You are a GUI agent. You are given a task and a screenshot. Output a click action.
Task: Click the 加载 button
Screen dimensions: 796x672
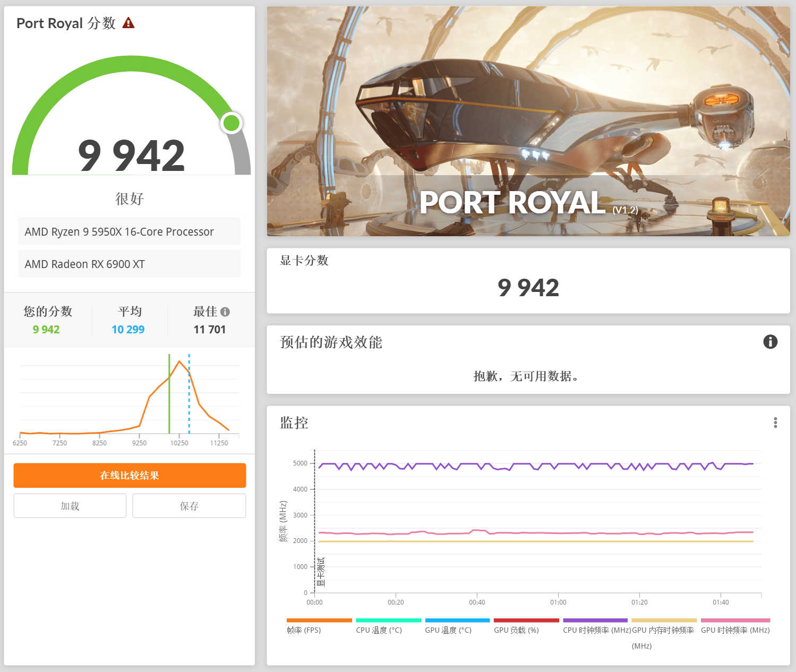pos(70,506)
